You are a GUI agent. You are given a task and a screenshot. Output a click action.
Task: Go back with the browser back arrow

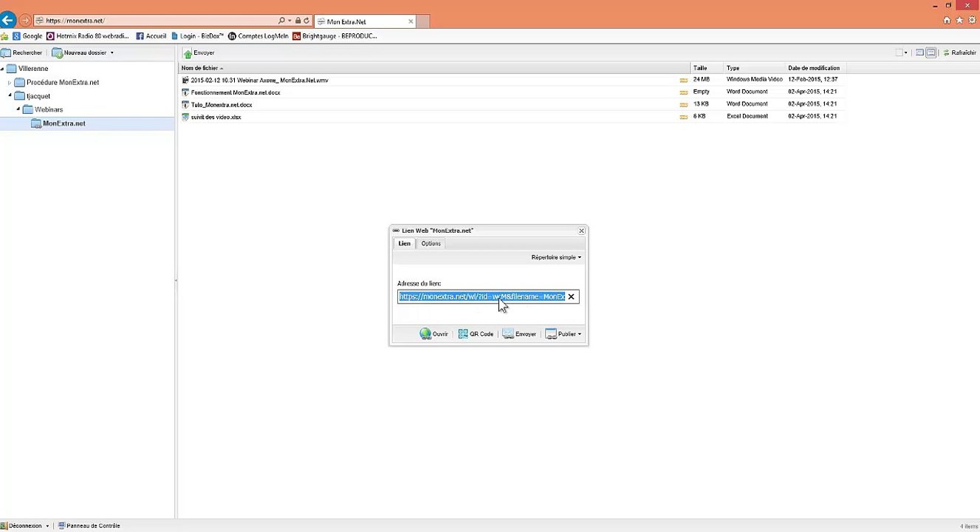[x=7, y=21]
